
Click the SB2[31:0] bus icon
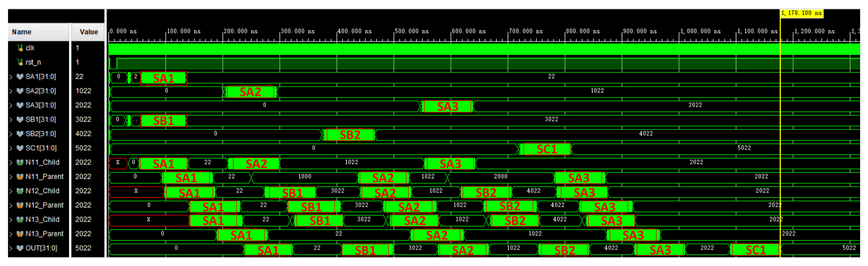(x=20, y=134)
